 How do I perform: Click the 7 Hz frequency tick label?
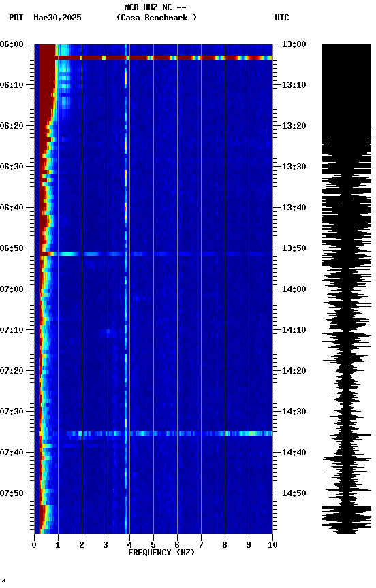point(201,545)
